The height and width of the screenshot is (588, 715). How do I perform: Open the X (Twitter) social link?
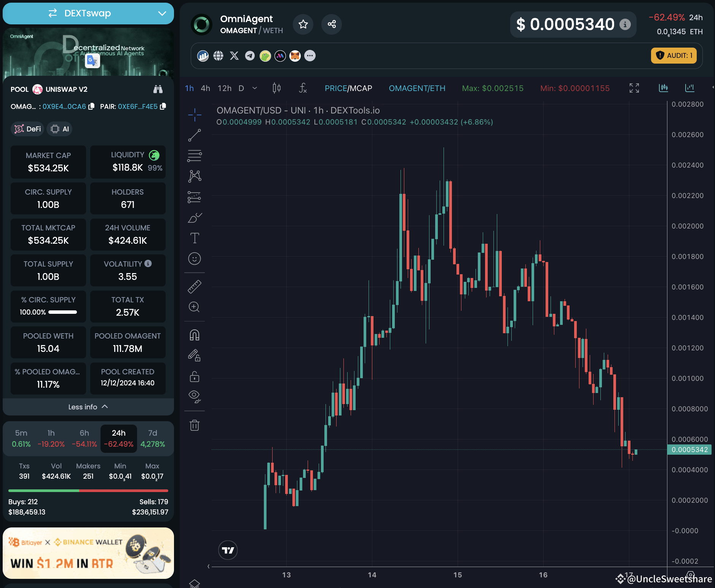[234, 56]
